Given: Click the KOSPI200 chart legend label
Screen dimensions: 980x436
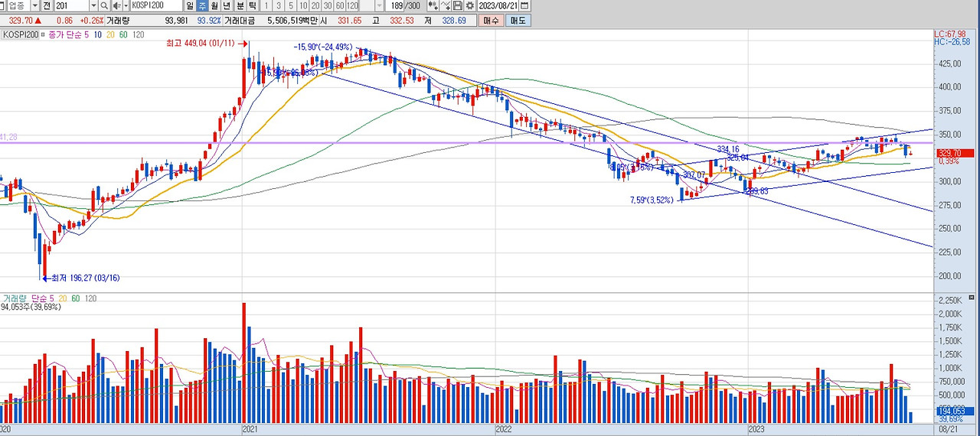Looking at the screenshot, I should (21, 34).
